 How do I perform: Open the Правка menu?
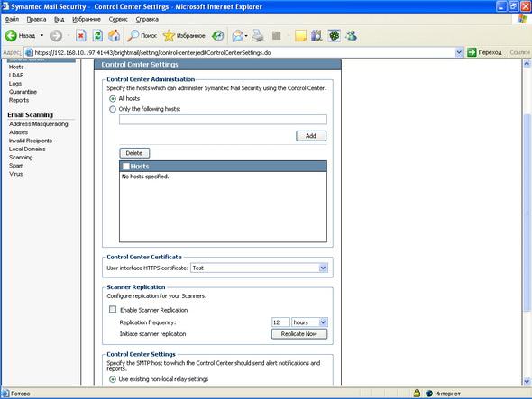(x=36, y=19)
